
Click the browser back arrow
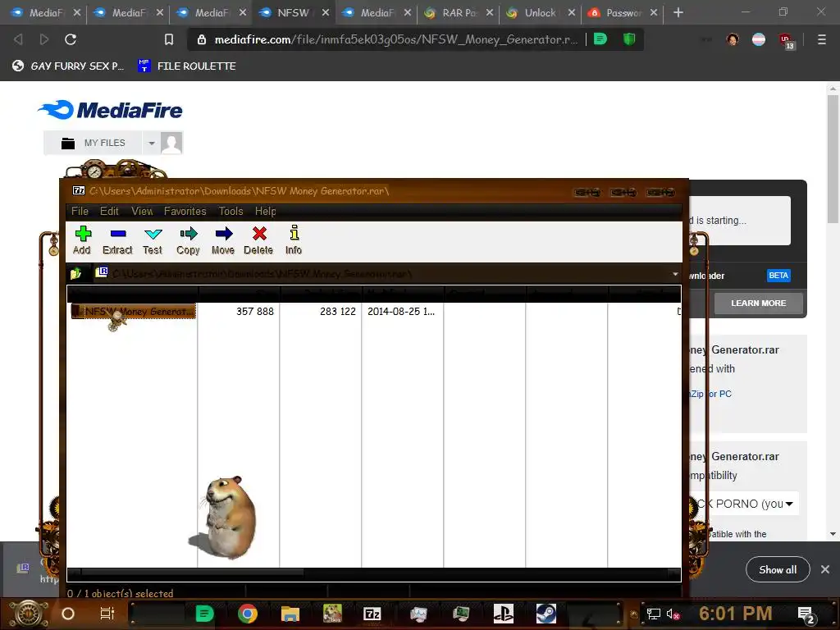18,39
